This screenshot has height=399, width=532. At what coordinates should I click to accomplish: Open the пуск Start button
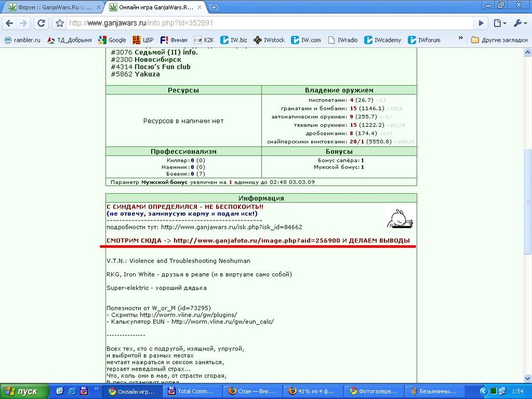pyautogui.click(x=24, y=391)
